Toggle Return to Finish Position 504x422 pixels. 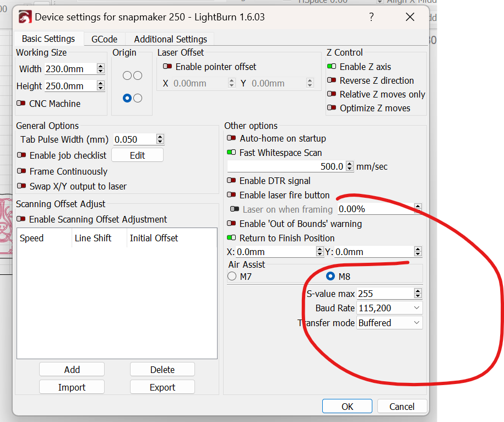point(231,237)
